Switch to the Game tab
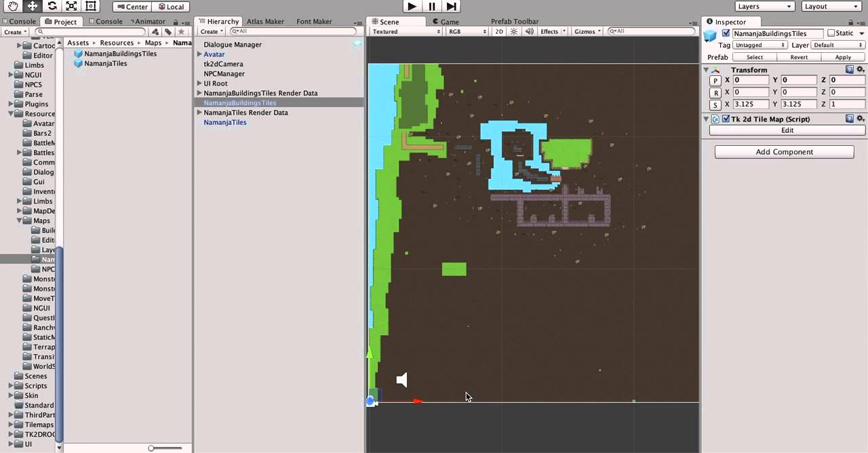Viewport: 868px width, 453px height. coord(445,22)
